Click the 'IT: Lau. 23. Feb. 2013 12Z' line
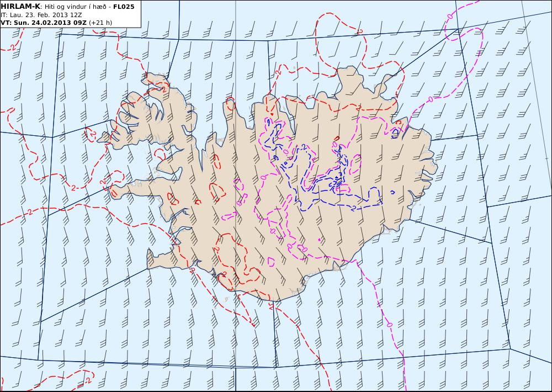Image resolution: width=552 pixels, height=392 pixels. (x=41, y=15)
